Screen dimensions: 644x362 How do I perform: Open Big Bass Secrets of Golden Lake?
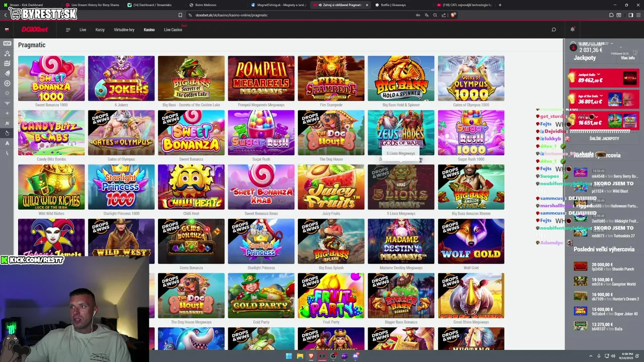pyautogui.click(x=191, y=78)
